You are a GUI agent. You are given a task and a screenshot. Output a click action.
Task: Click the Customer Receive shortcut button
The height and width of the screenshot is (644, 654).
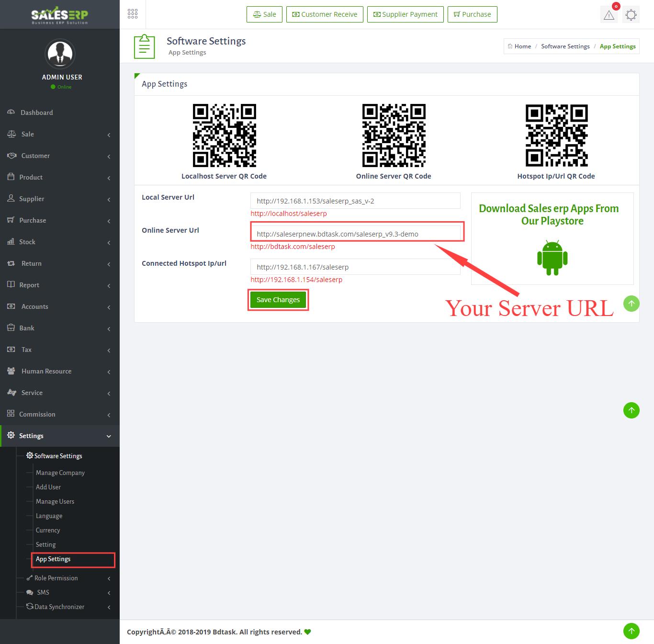coord(325,14)
